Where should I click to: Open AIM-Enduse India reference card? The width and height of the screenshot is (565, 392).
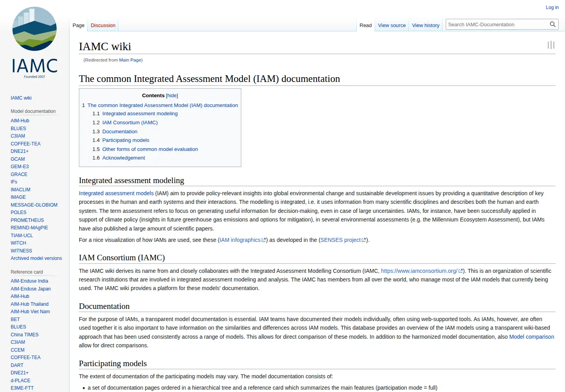click(x=29, y=281)
